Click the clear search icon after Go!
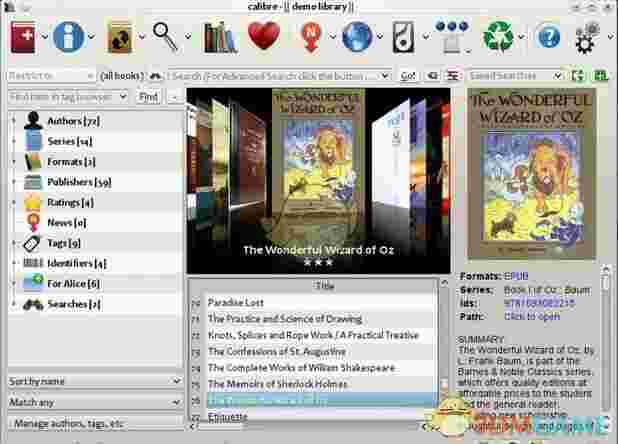 [x=433, y=75]
